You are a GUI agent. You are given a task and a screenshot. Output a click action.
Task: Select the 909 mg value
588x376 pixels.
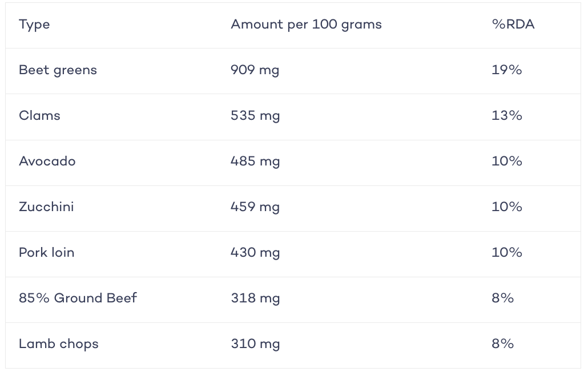[x=255, y=71]
